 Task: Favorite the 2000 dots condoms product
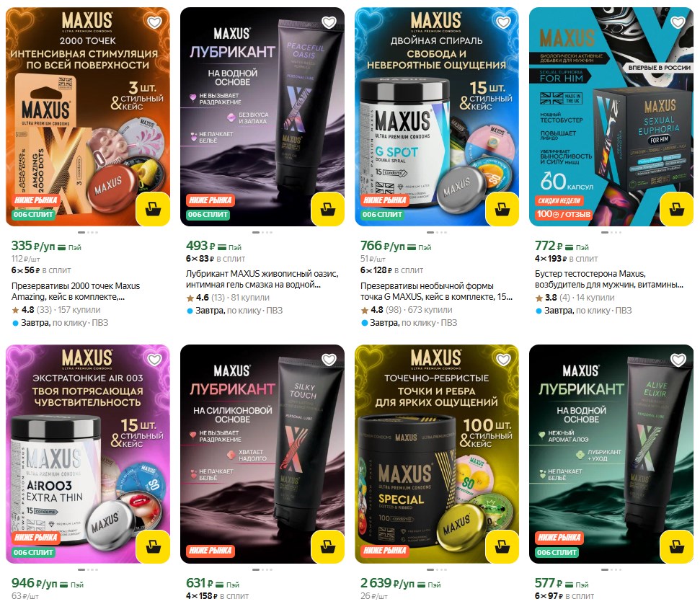click(154, 22)
